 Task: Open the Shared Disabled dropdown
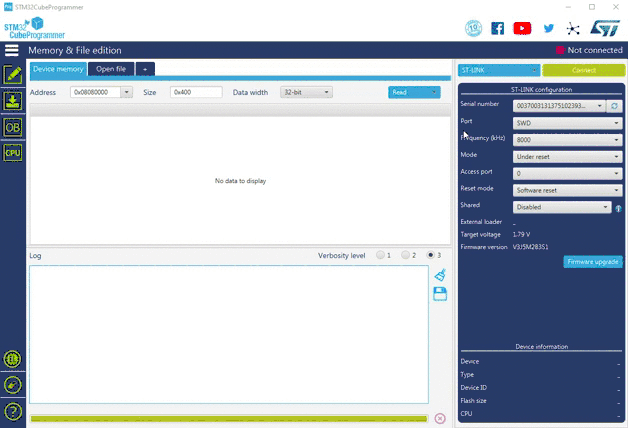[x=562, y=207]
